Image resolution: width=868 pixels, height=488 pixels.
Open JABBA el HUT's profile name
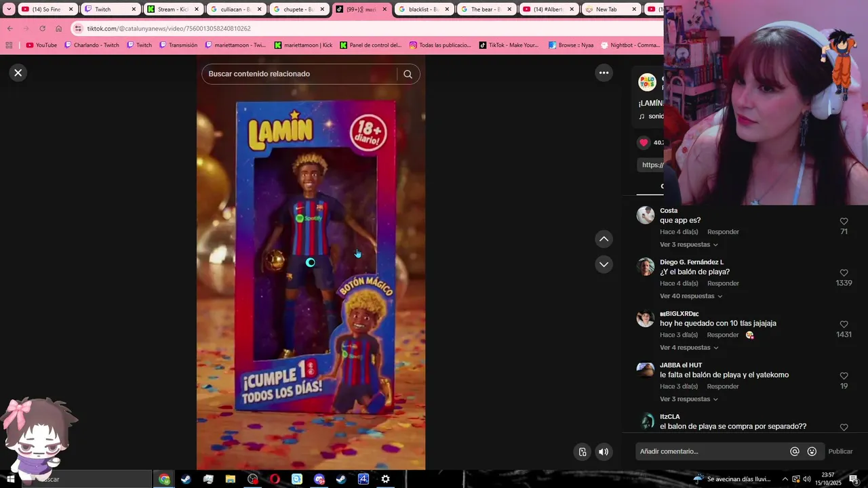[681, 365]
